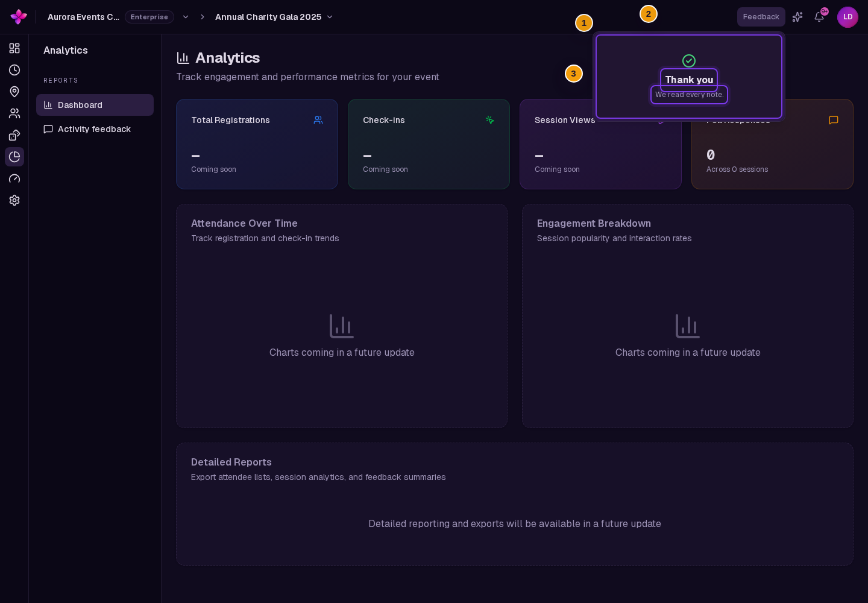Image resolution: width=868 pixels, height=603 pixels.
Task: Click the REPORTS section label
Action: point(61,80)
